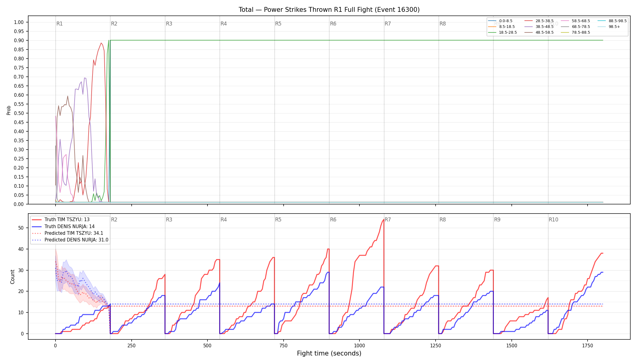Click the 1500 tick on time axis
The image size is (637, 364).
512,345
